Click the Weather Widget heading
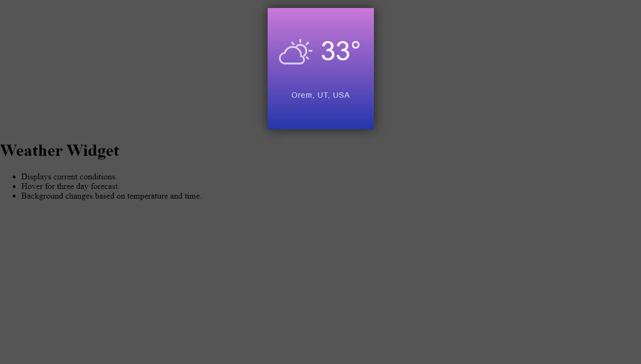641x364 pixels. tap(60, 151)
